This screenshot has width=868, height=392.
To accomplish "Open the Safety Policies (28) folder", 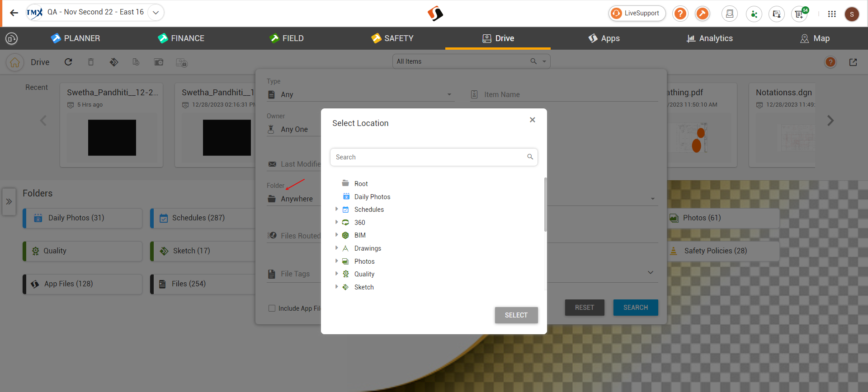I will click(x=723, y=251).
